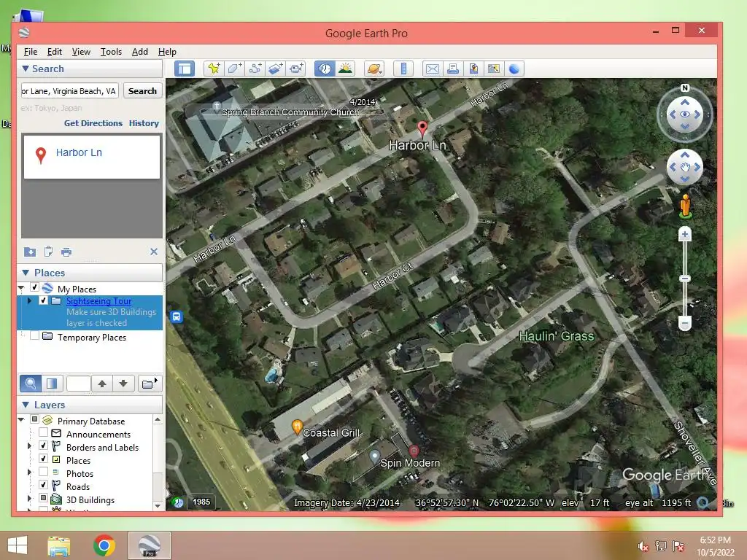Expand the Photos layer node
This screenshot has height=560, width=747.
29,472
